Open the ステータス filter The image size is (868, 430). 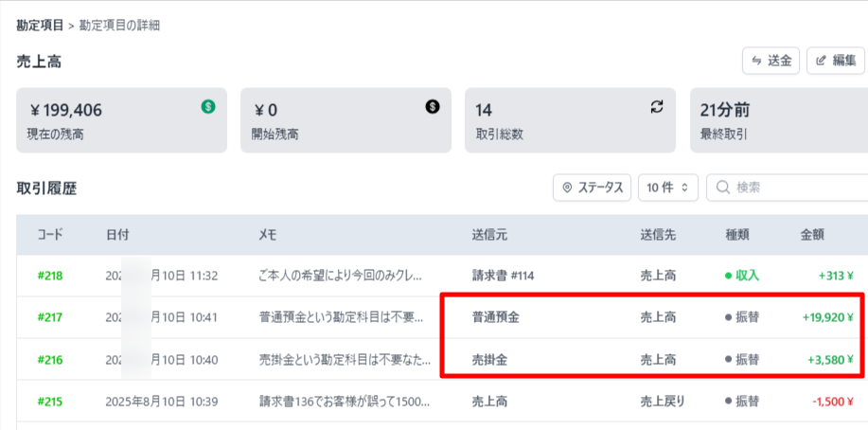coord(593,188)
